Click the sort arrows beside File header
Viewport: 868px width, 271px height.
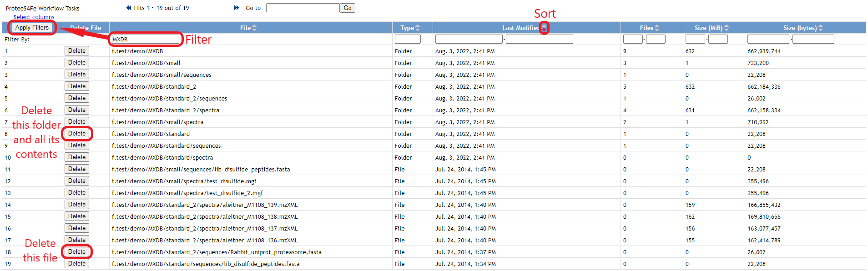[254, 28]
